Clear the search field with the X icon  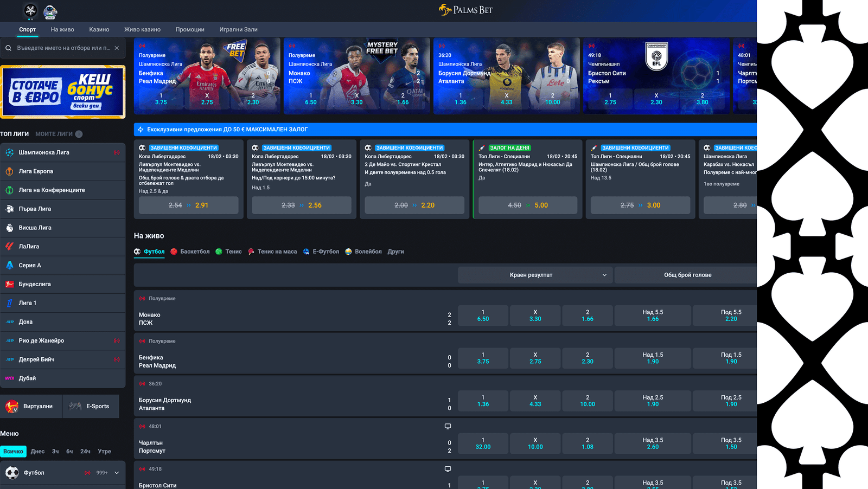point(117,48)
